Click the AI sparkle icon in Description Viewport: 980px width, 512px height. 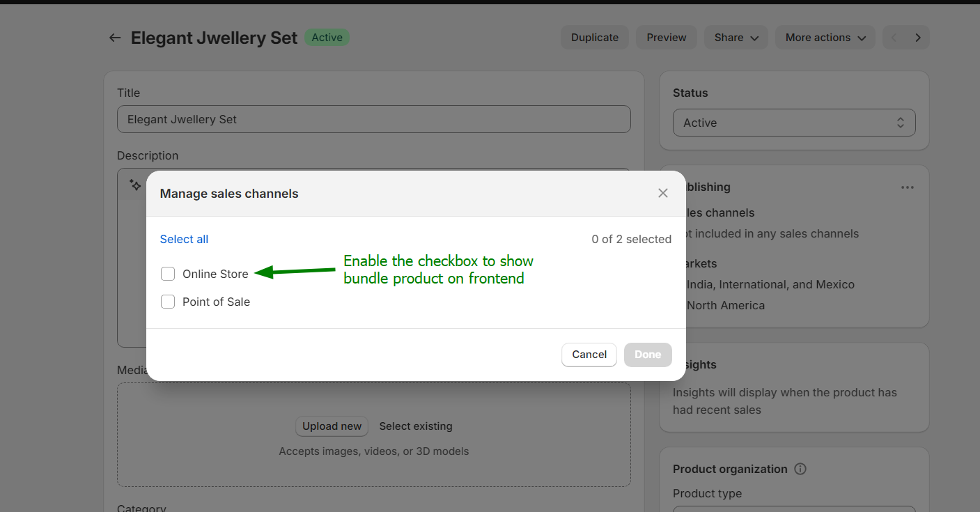click(x=135, y=185)
